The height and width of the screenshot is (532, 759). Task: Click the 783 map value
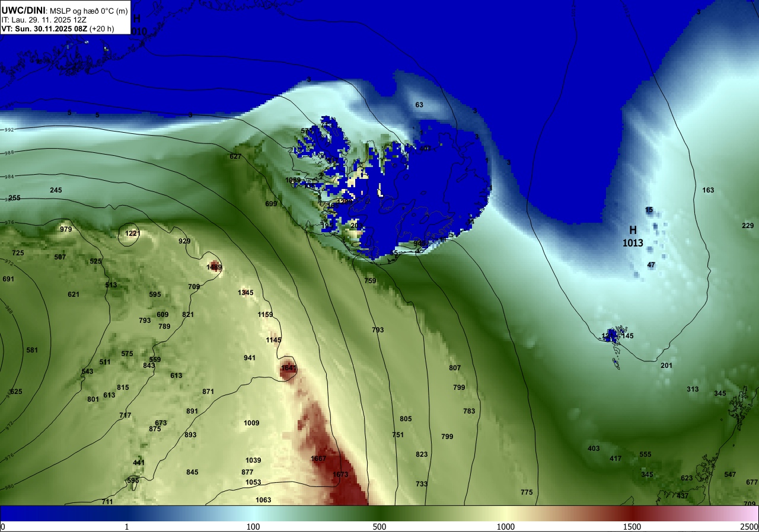pyautogui.click(x=469, y=411)
